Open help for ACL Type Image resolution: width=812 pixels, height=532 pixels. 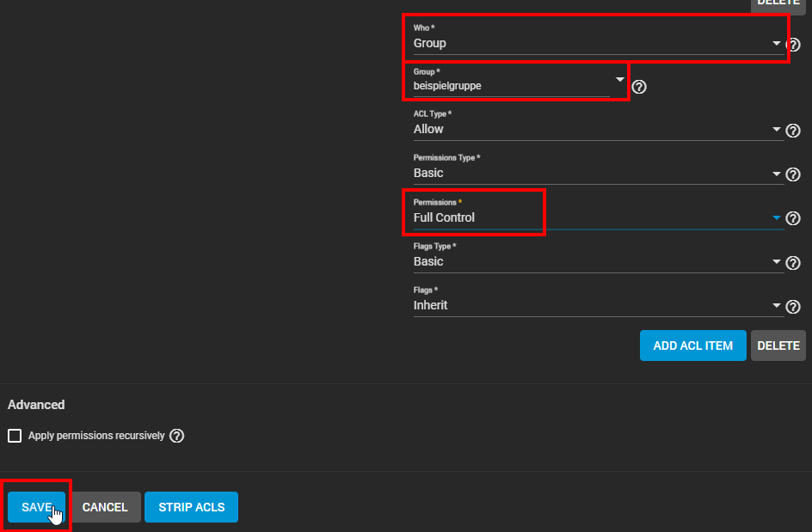[x=793, y=131]
